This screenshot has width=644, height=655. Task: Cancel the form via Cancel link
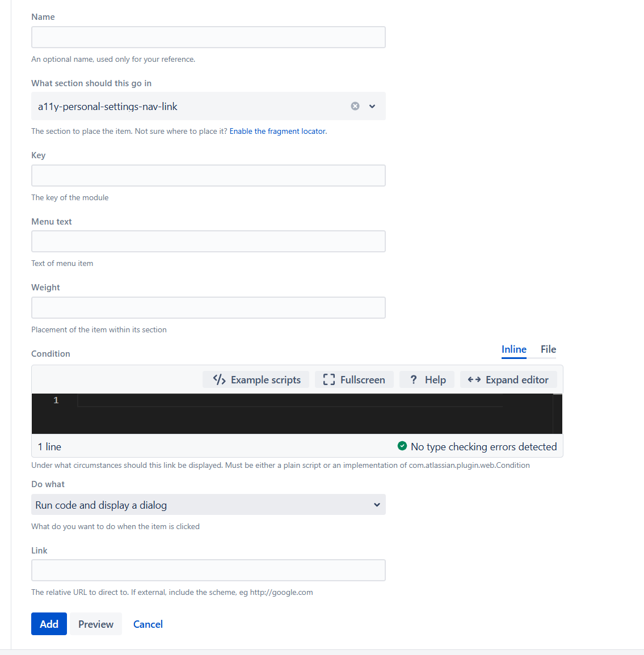pyautogui.click(x=148, y=624)
